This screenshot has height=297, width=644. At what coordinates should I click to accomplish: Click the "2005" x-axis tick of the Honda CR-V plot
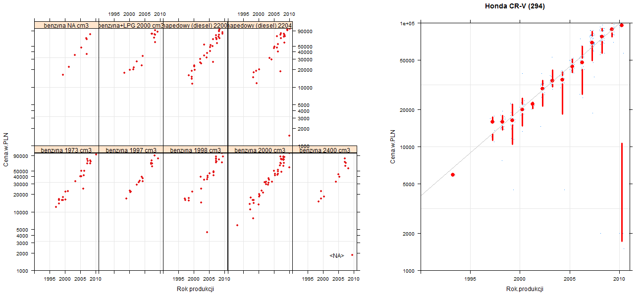pyautogui.click(x=569, y=278)
